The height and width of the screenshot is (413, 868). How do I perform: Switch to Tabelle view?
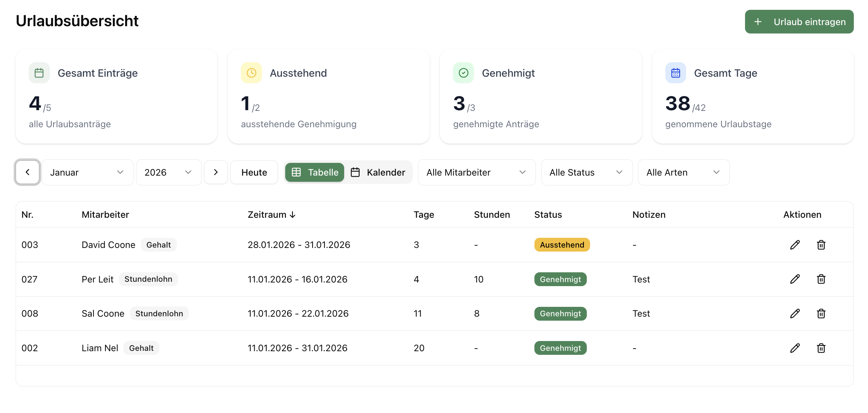click(x=315, y=172)
